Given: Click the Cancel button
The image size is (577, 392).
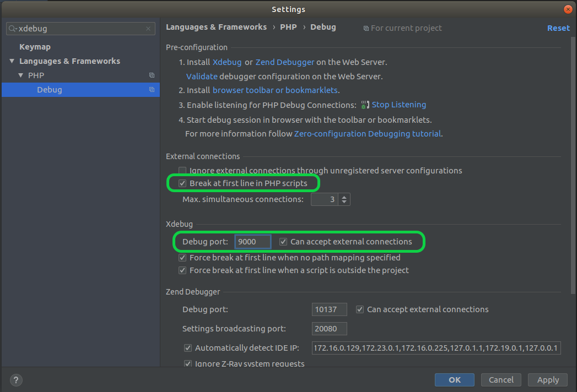Looking at the screenshot, I should (501, 380).
